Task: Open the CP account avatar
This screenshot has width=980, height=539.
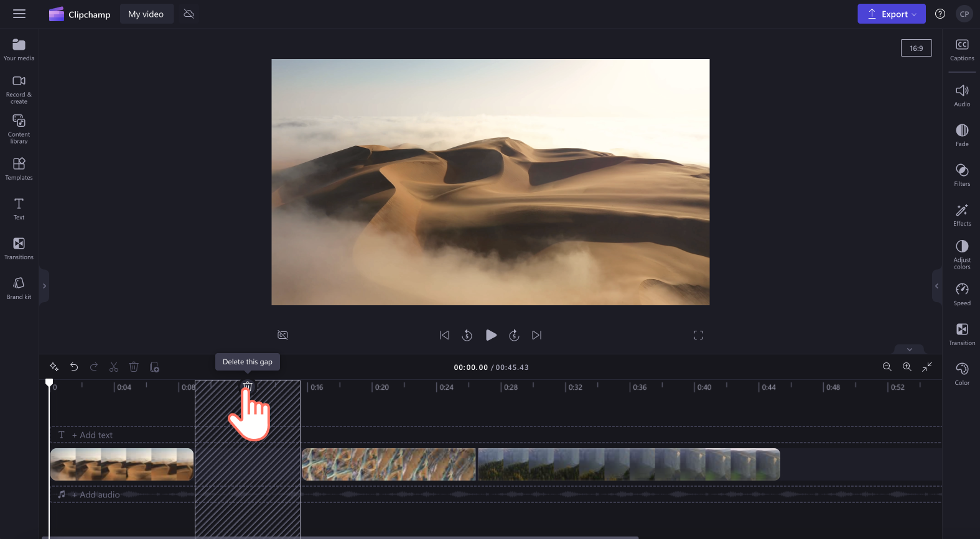Action: click(x=964, y=14)
